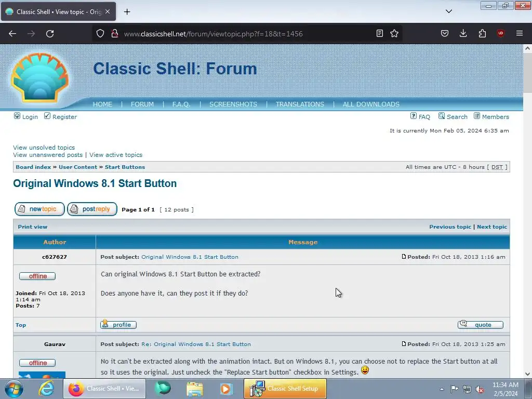Viewport: 532px width, 399px height.
Task: Reply using the postreply button
Action: coord(92,209)
